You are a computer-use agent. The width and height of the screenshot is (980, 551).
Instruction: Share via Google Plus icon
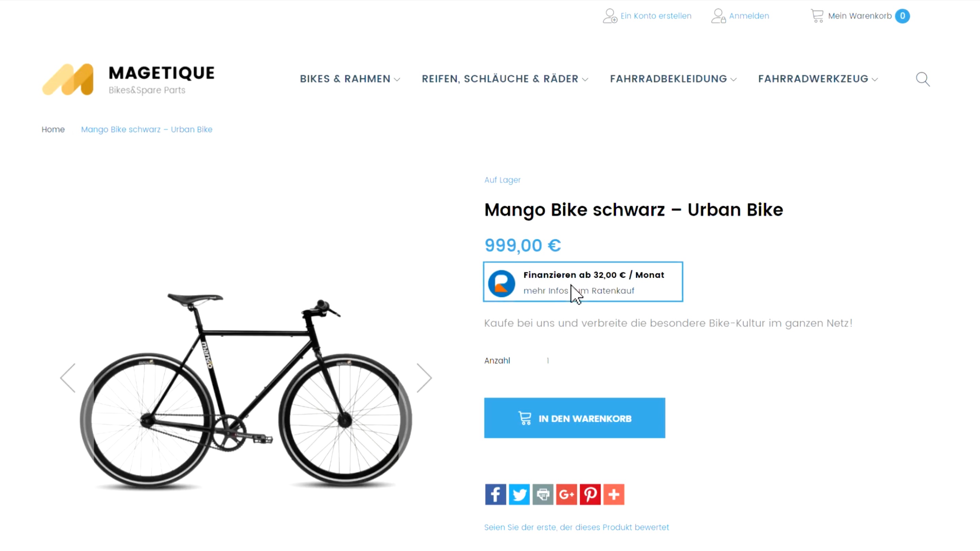[566, 494]
